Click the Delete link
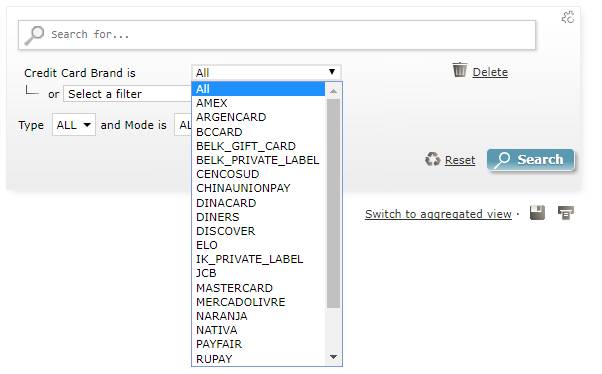This screenshot has height=374, width=602. [490, 72]
